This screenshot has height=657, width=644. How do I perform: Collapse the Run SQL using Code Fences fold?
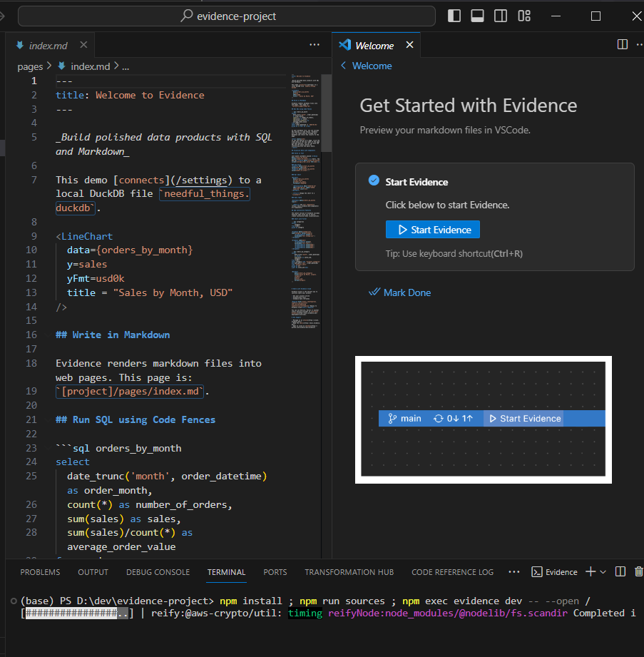(x=48, y=420)
